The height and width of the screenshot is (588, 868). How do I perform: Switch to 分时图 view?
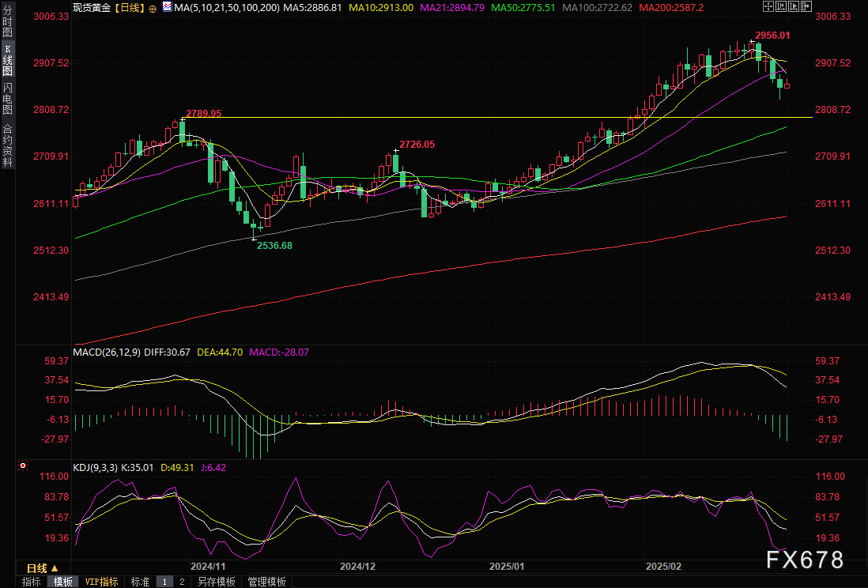click(7, 24)
